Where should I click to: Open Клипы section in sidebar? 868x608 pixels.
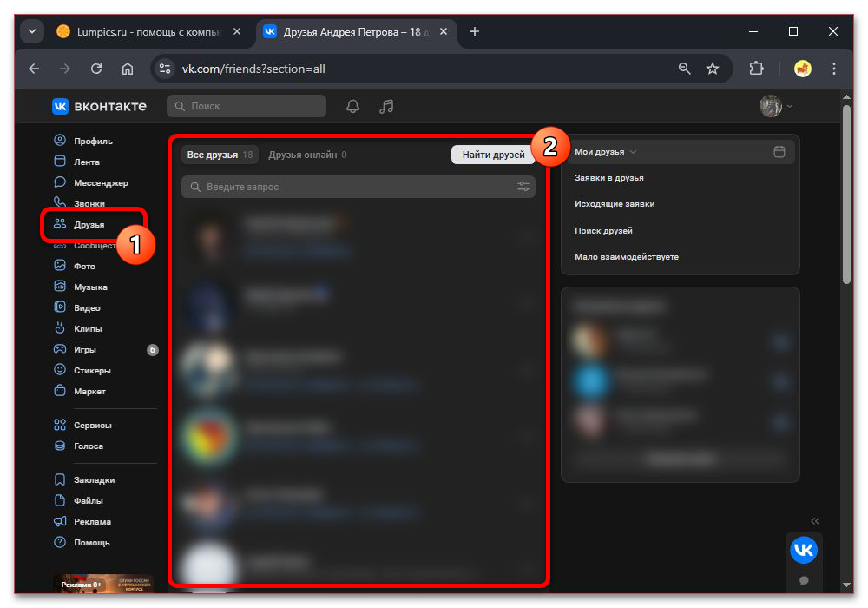point(77,328)
